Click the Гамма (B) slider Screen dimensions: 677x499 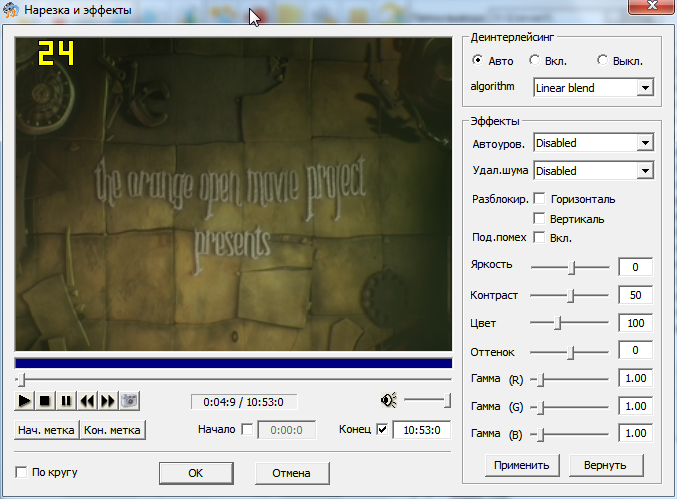[569, 435]
